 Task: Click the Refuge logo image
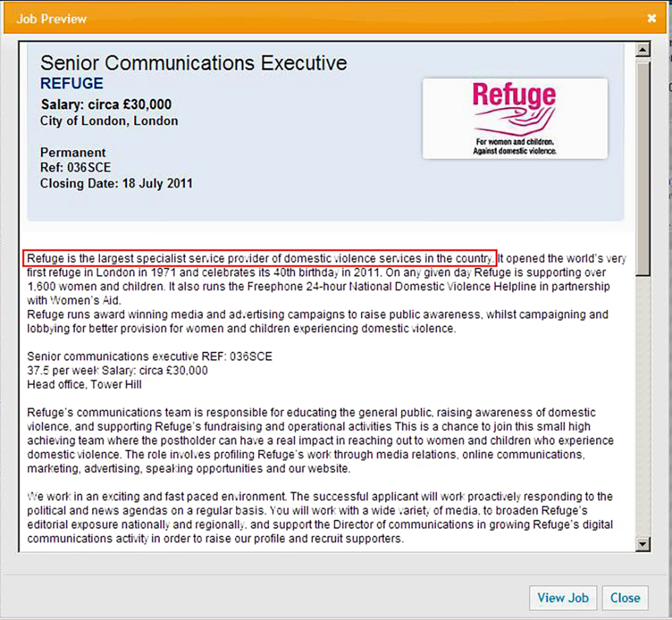pyautogui.click(x=515, y=118)
